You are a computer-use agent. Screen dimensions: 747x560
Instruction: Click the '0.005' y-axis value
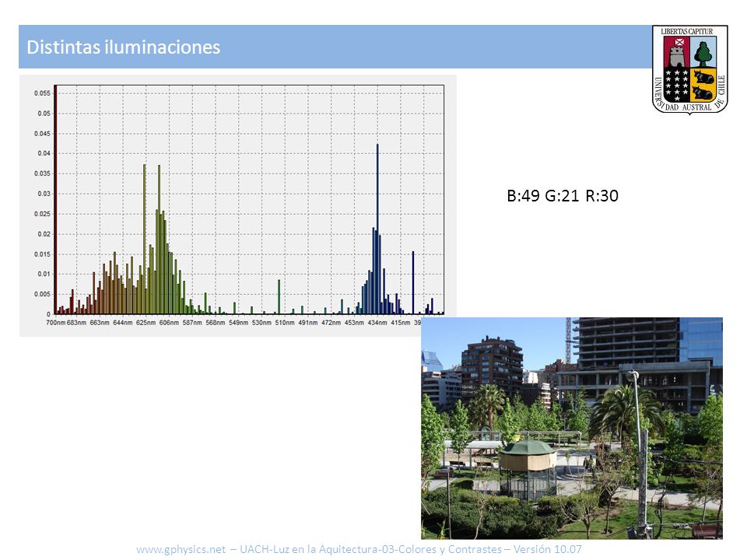click(42, 294)
